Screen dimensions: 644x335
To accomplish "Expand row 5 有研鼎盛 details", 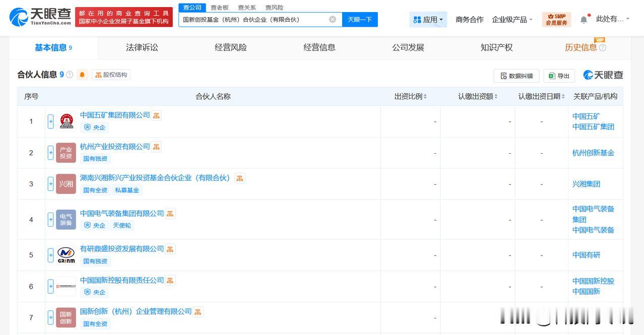I will 50,255.
